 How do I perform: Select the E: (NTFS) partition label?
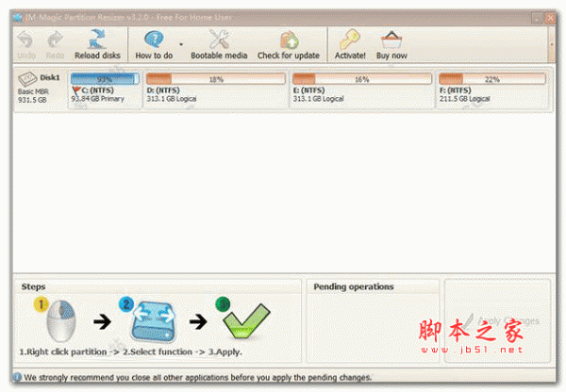[x=308, y=90]
